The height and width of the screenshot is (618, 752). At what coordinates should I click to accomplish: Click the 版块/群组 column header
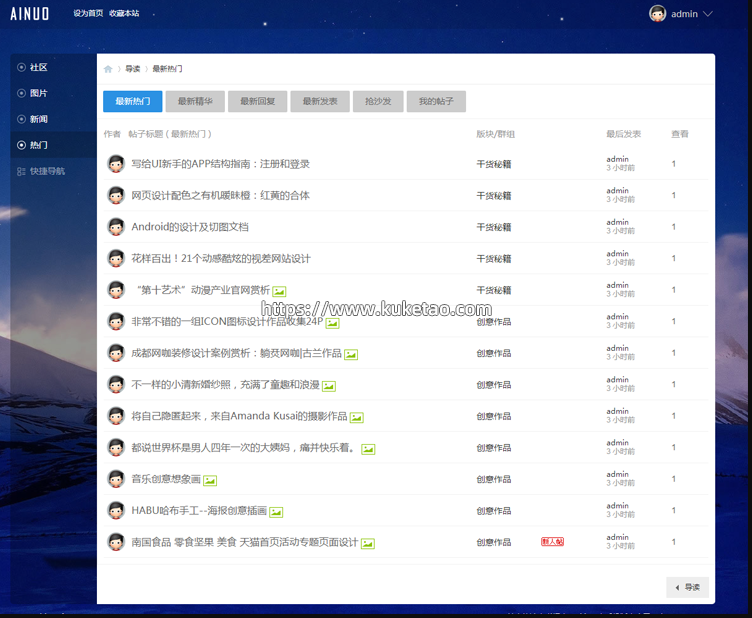[495, 134]
